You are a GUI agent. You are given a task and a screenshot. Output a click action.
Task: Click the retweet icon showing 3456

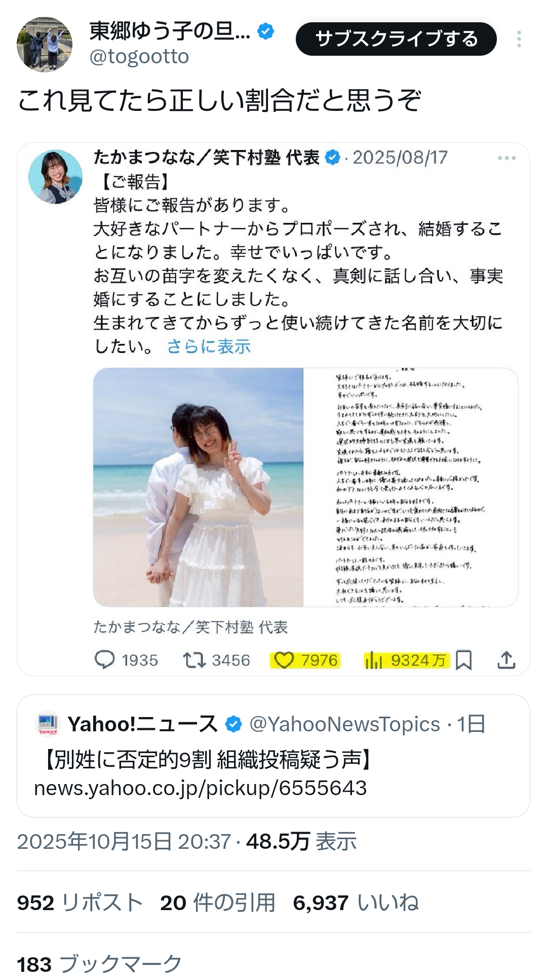pos(193,660)
